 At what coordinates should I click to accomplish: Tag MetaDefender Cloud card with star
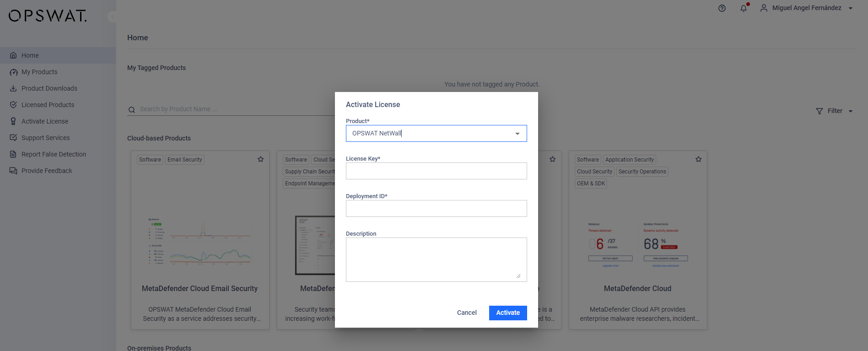pos(699,159)
